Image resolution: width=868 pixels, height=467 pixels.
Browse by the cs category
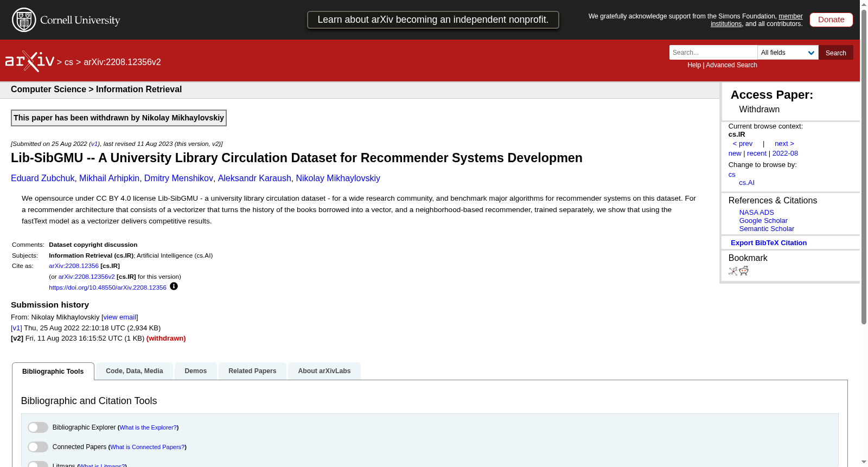(x=732, y=175)
